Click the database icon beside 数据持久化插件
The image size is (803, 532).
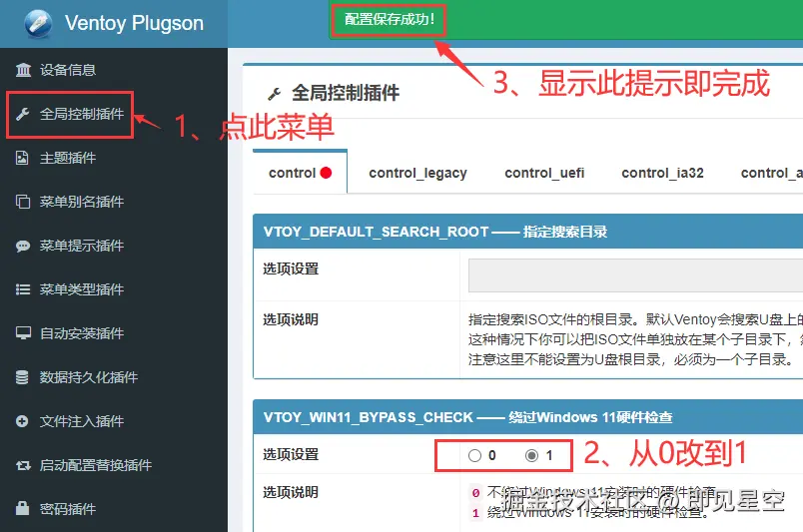[22, 377]
